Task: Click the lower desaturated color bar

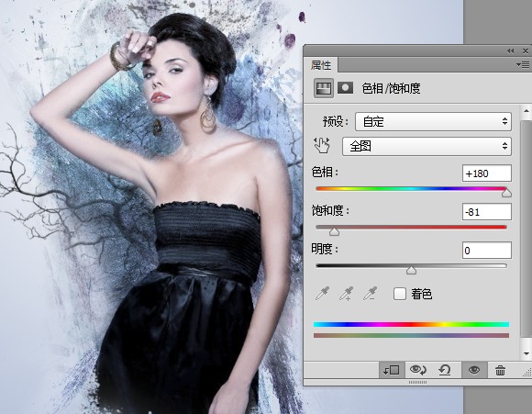Action: pyautogui.click(x=411, y=336)
